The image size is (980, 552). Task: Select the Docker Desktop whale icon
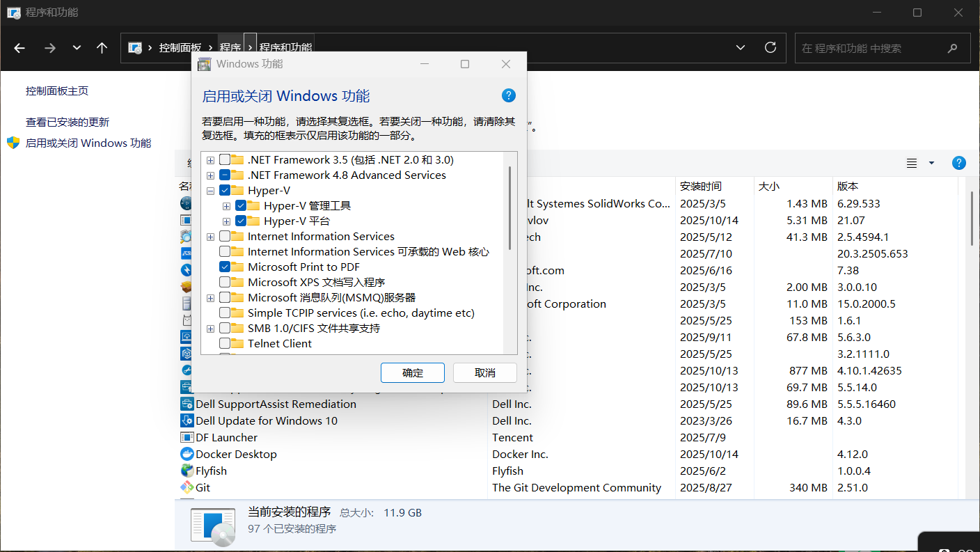tap(186, 454)
